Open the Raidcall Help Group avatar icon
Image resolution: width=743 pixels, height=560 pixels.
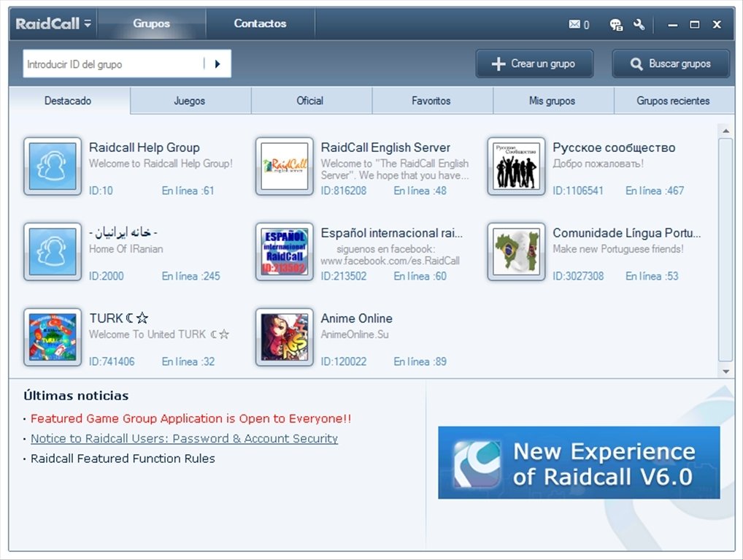click(x=53, y=166)
